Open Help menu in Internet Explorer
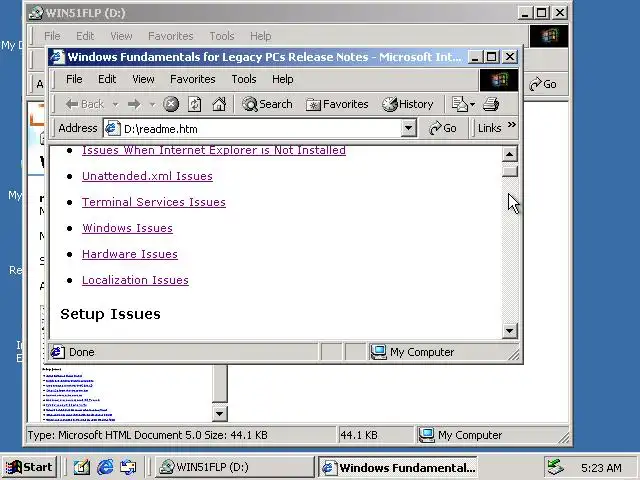Image resolution: width=640 pixels, height=480 pixels. [x=282, y=79]
